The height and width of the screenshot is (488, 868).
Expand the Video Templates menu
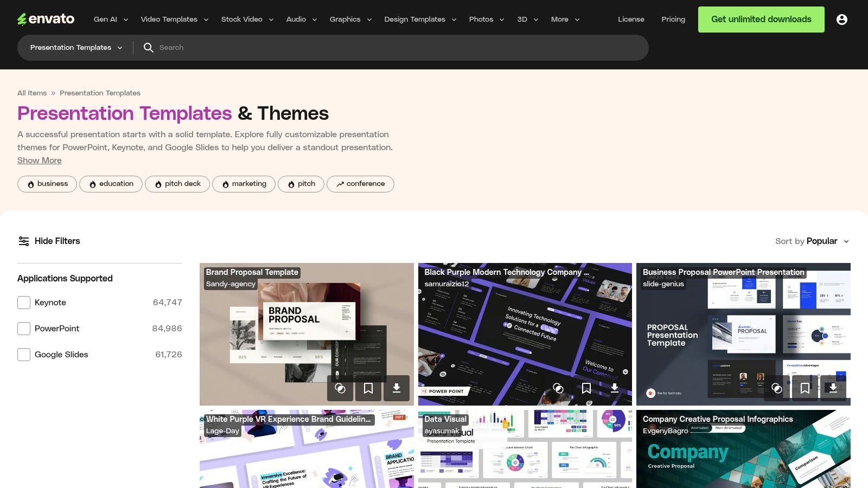[175, 20]
